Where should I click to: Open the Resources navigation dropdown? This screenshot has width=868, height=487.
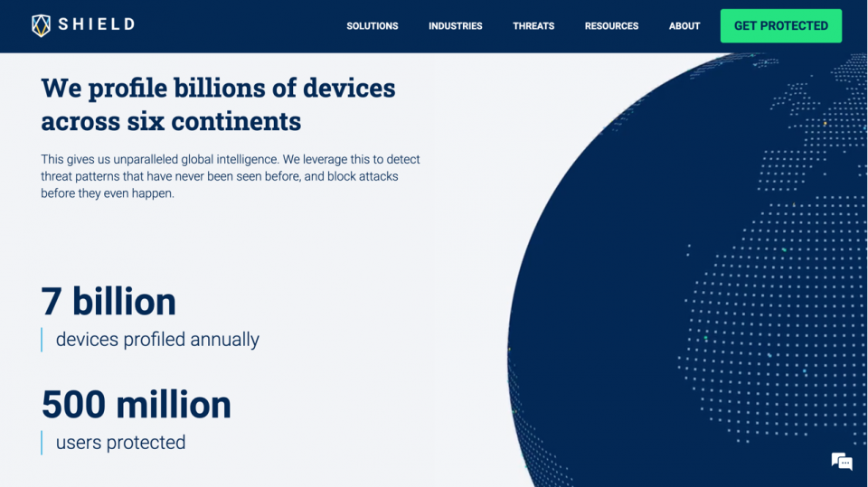point(611,26)
